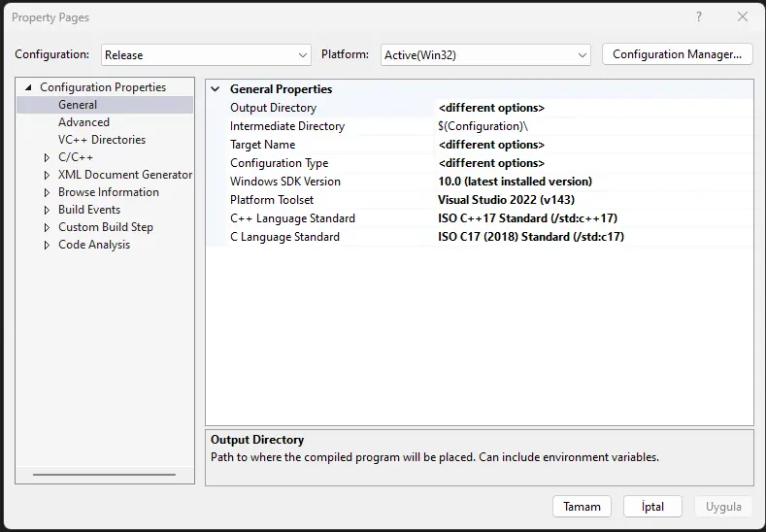Click the Help question mark icon
This screenshot has width=766, height=532.
point(699,17)
